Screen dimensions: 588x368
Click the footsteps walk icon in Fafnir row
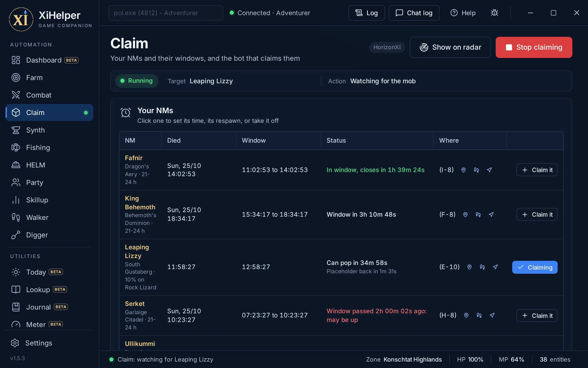pos(476,170)
